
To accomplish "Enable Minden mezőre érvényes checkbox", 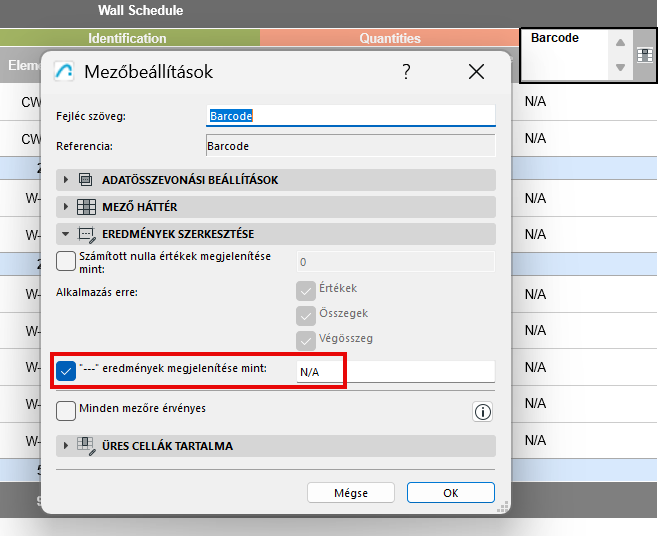I will click(66, 411).
